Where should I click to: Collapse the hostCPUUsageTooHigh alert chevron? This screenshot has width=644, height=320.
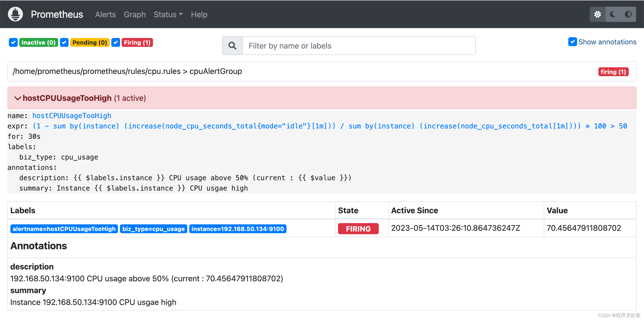point(18,98)
